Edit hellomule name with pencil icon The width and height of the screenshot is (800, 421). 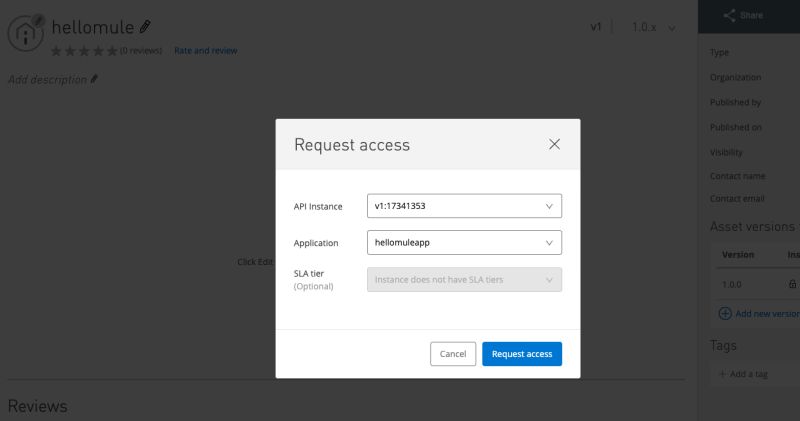[x=145, y=27]
